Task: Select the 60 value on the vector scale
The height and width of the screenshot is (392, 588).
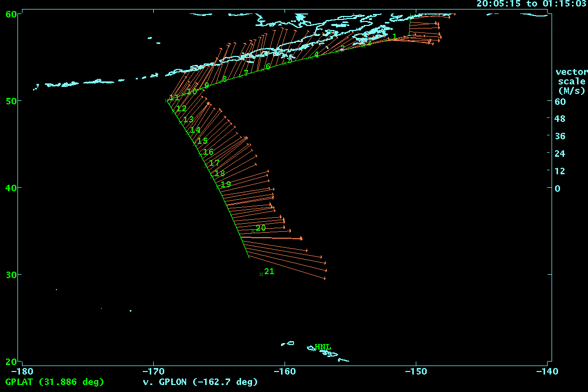Action: 560,101
